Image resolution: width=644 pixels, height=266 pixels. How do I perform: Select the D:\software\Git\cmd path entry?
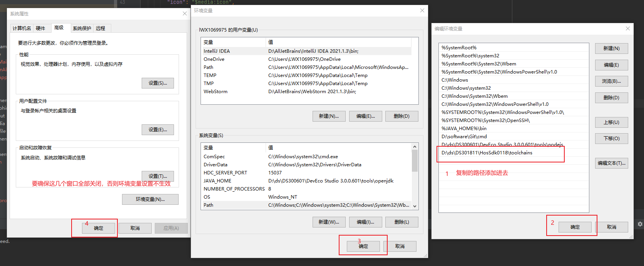514,137
